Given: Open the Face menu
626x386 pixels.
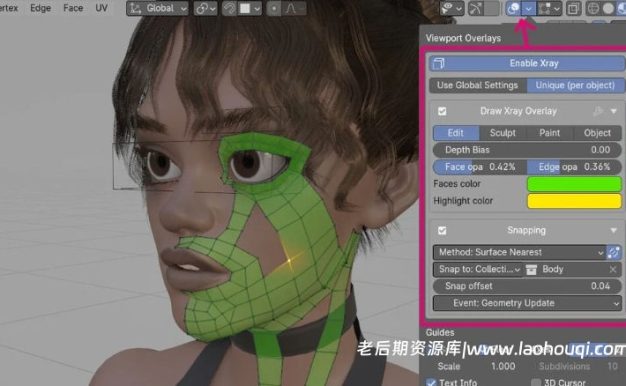Looking at the screenshot, I should click(73, 8).
